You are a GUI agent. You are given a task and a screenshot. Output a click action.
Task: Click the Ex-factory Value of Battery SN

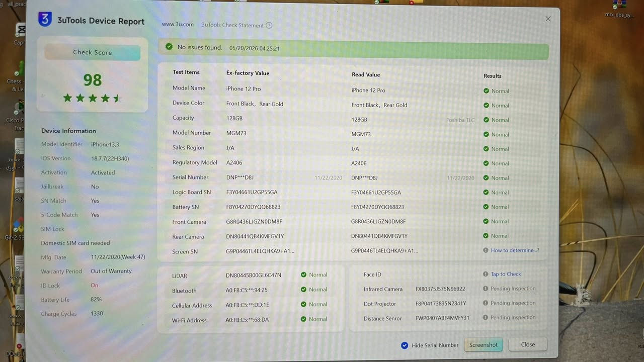pyautogui.click(x=254, y=207)
